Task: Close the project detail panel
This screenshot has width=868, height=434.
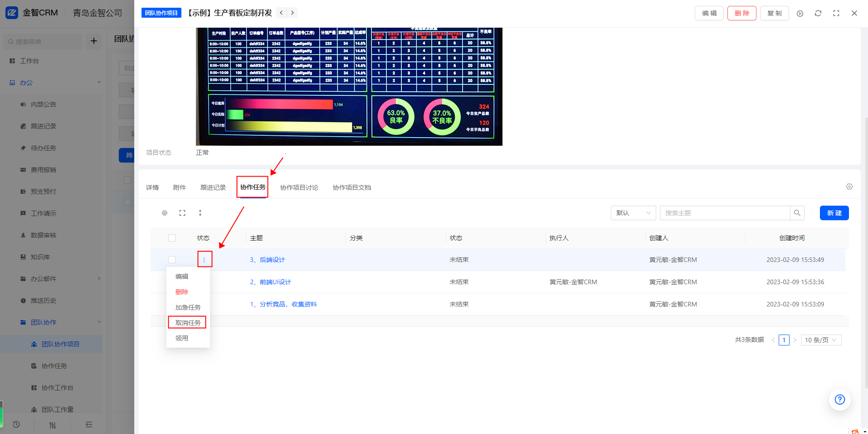Action: click(854, 13)
